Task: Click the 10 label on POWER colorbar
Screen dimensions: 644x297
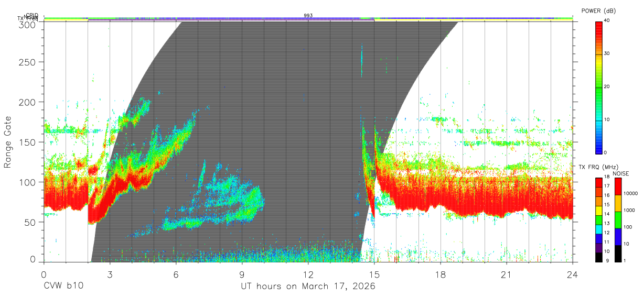Action: pos(608,120)
